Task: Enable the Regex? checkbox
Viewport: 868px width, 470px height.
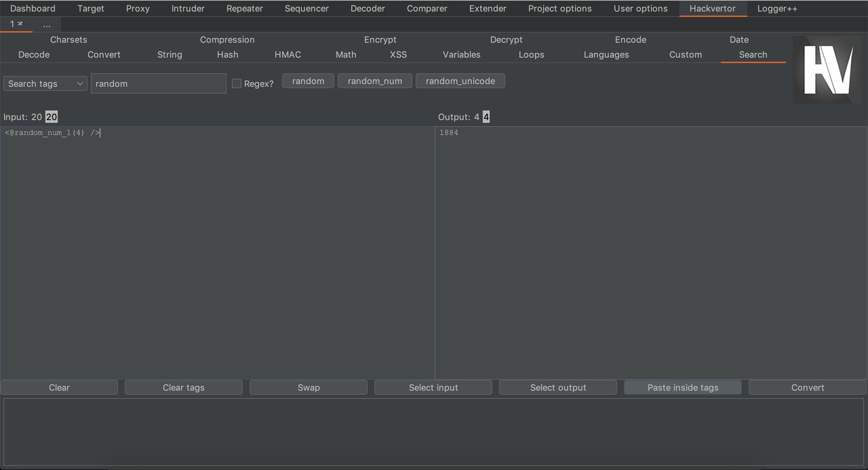Action: pyautogui.click(x=237, y=83)
